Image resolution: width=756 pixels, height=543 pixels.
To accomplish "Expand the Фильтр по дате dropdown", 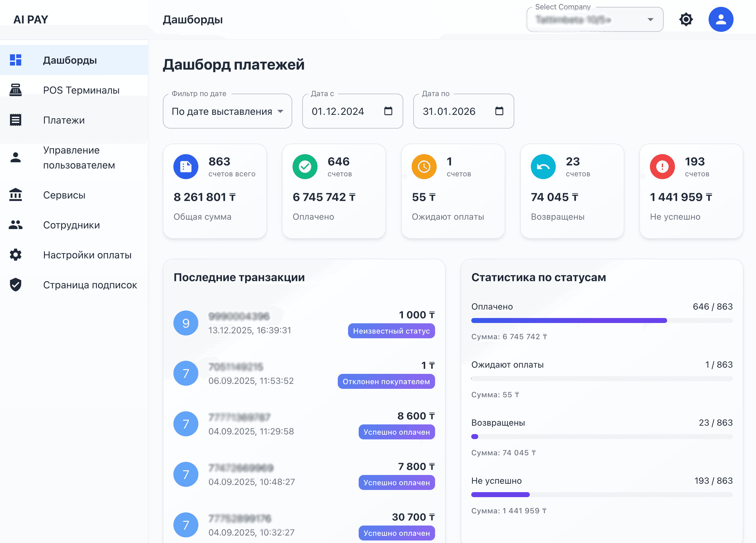I will click(x=280, y=111).
